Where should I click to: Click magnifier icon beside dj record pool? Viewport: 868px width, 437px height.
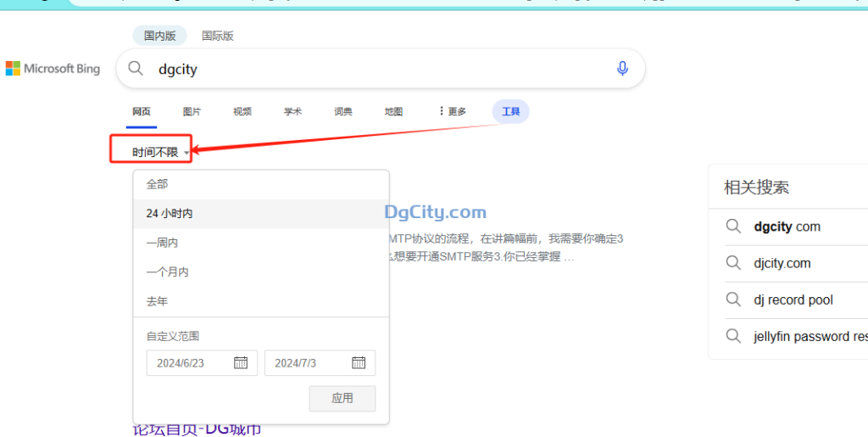733,300
